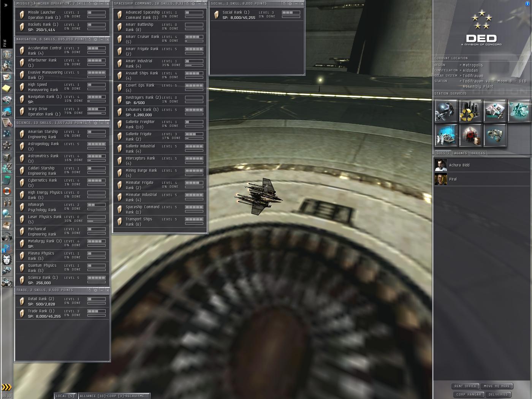Expand the sidebar with the top double-arrow

point(6,5)
